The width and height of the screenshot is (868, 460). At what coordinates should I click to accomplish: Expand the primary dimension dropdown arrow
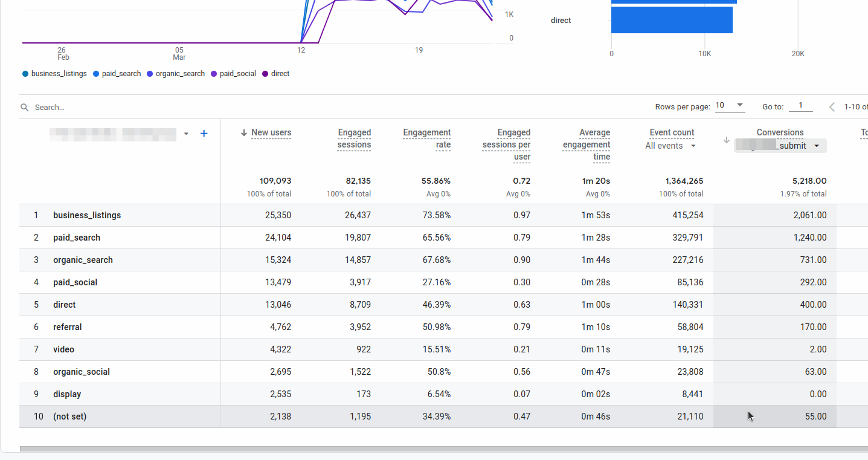pos(186,134)
